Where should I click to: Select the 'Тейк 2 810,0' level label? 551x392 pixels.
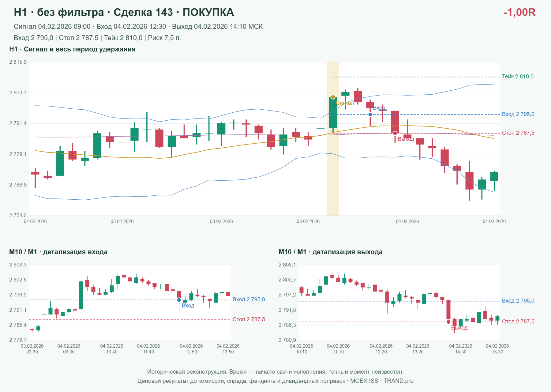(x=518, y=77)
